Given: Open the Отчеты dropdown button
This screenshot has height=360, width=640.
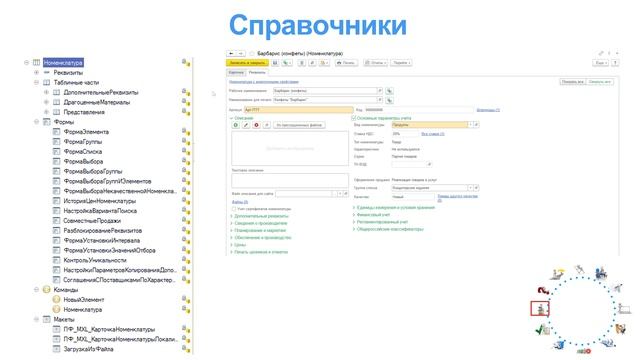Looking at the screenshot, I should tap(375, 63).
